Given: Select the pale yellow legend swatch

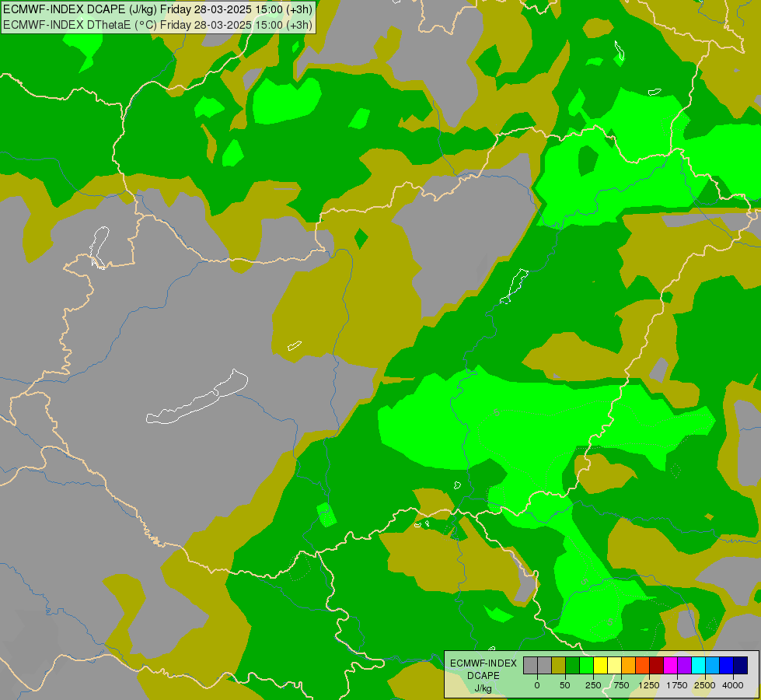Looking at the screenshot, I should click(615, 665).
